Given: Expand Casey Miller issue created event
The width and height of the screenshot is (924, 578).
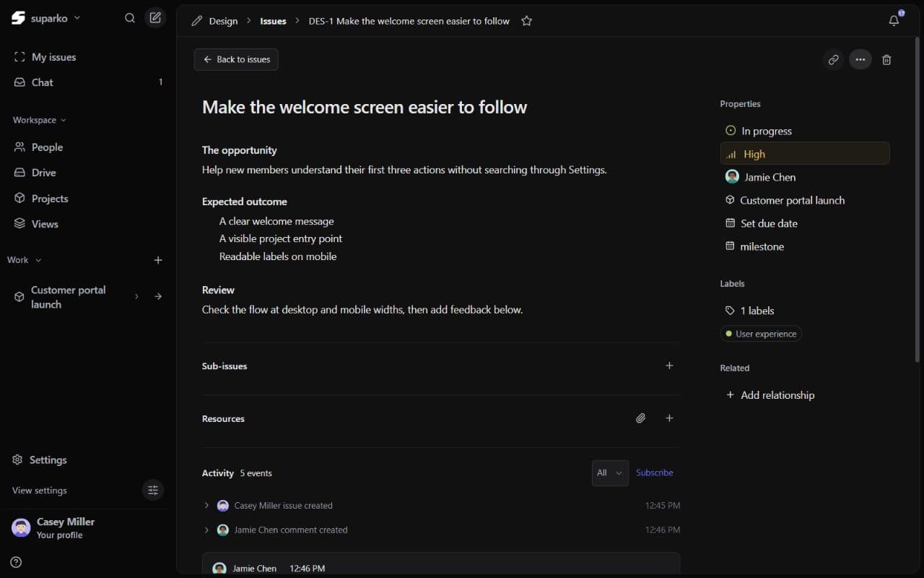Looking at the screenshot, I should pyautogui.click(x=206, y=506).
